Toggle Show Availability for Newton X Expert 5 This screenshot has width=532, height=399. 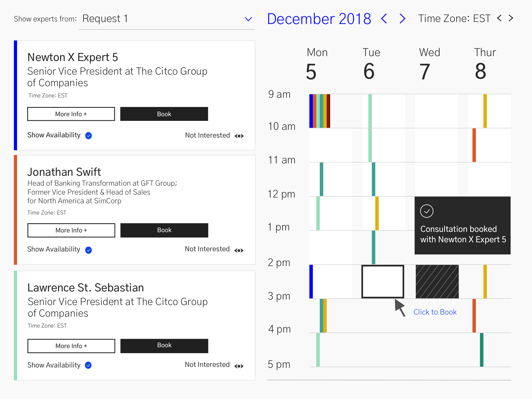[88, 135]
